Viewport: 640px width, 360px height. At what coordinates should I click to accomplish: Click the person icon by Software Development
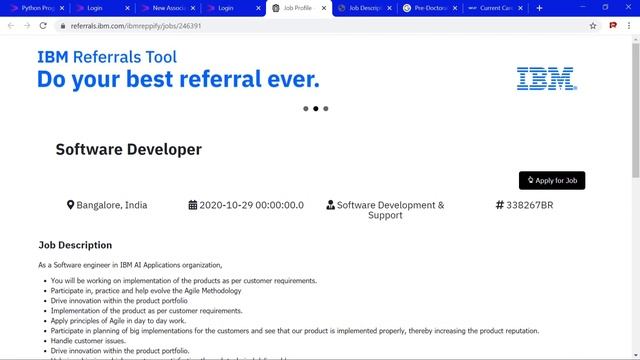click(330, 205)
